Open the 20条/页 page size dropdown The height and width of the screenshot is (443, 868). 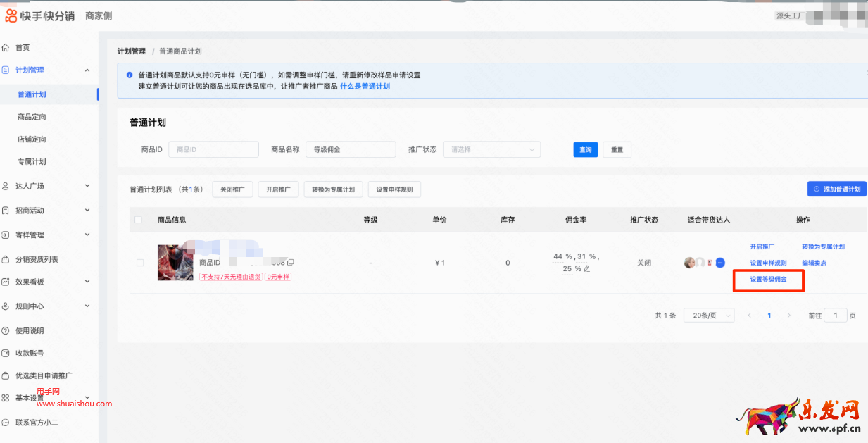[x=708, y=315]
